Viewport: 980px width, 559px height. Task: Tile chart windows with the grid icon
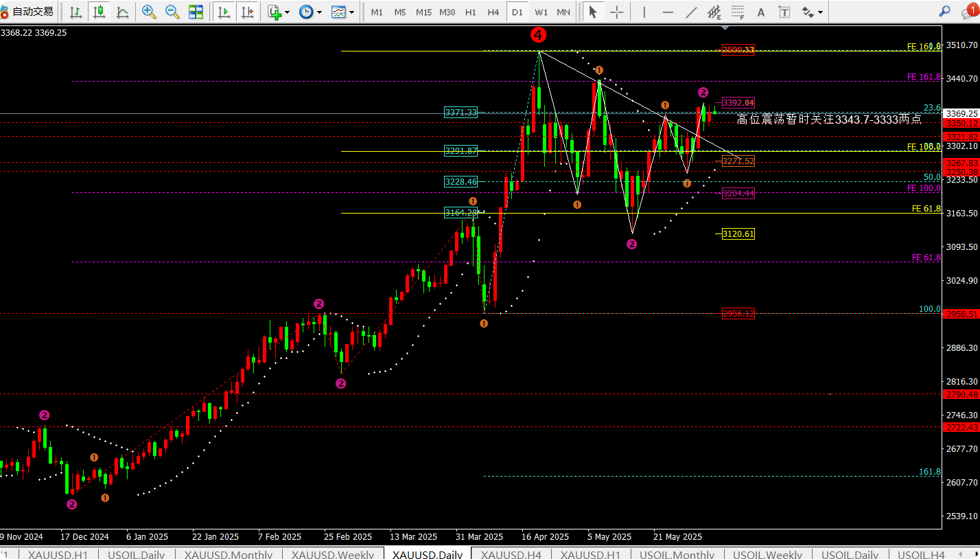(196, 12)
